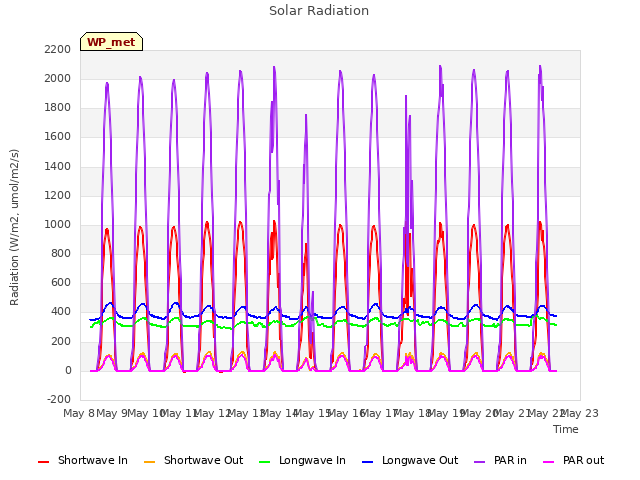Click the Time x-axis label

[x=566, y=429]
